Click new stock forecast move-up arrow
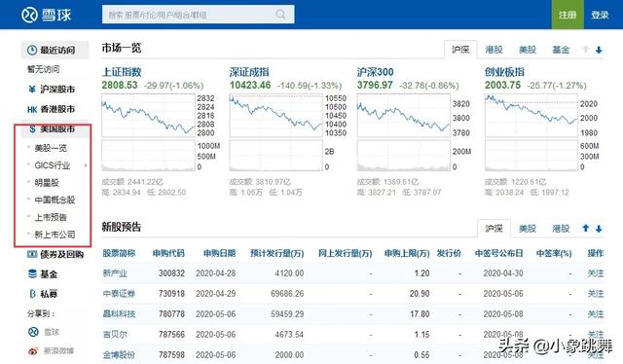Viewport: 623px width, 364px height. pyautogui.click(x=586, y=228)
